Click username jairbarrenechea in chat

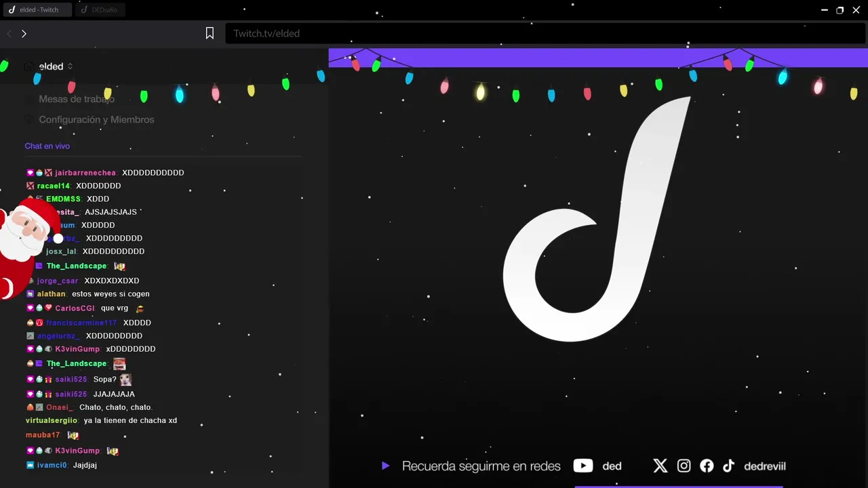coord(85,173)
